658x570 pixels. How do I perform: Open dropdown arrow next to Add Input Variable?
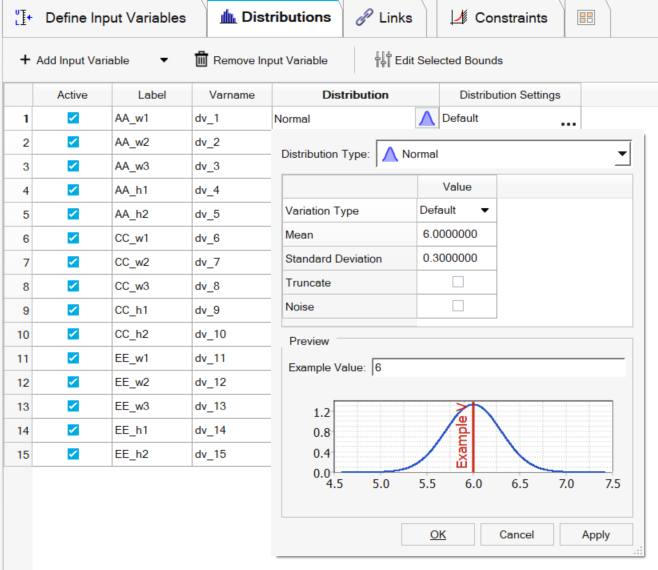point(164,60)
